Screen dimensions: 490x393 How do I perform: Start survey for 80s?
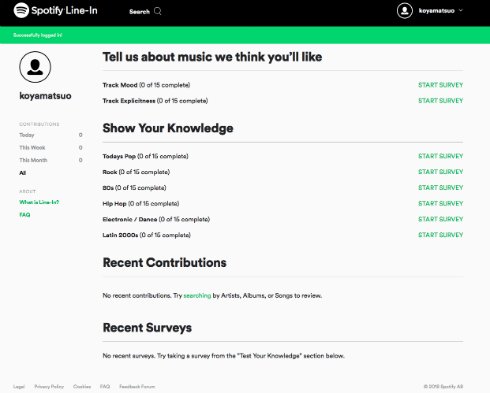[441, 188]
